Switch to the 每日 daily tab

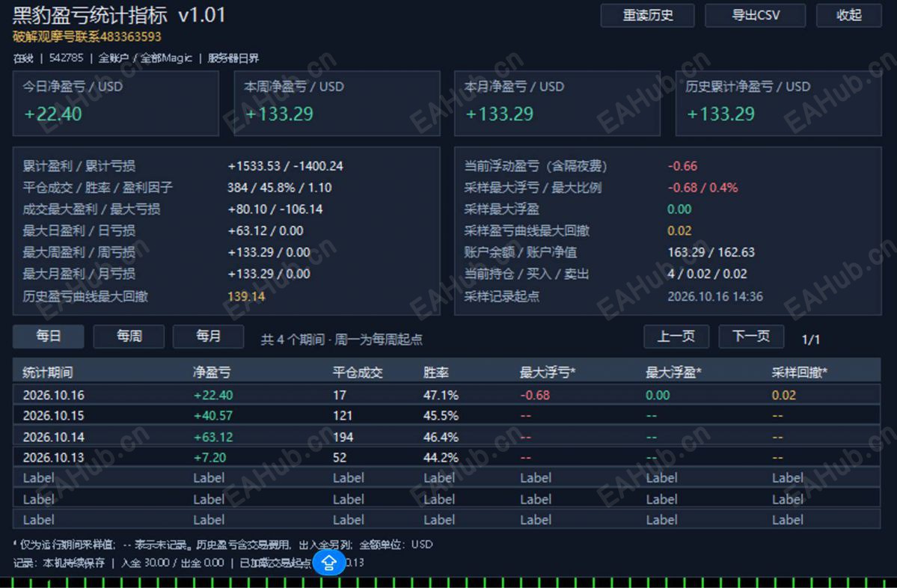click(x=49, y=337)
